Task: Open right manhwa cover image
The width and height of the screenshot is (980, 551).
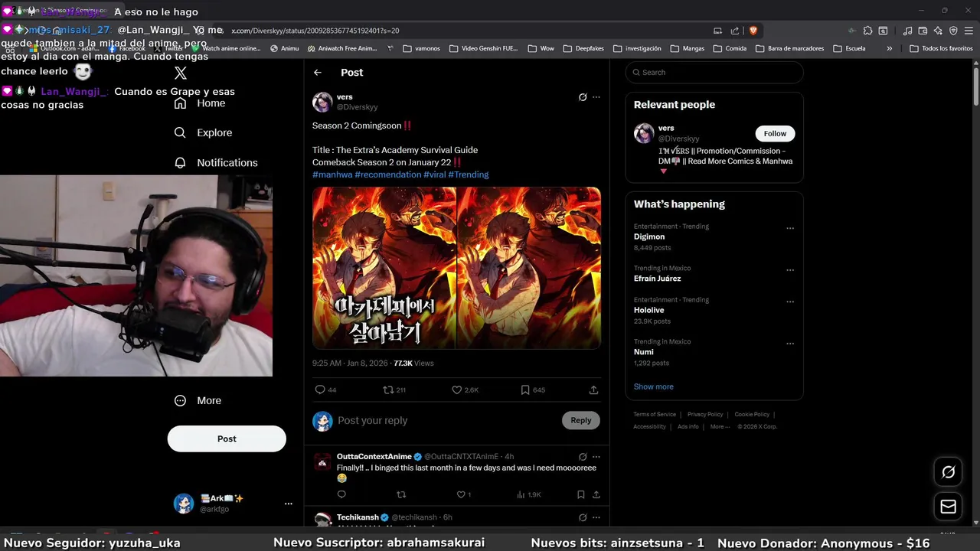Action: click(x=529, y=268)
